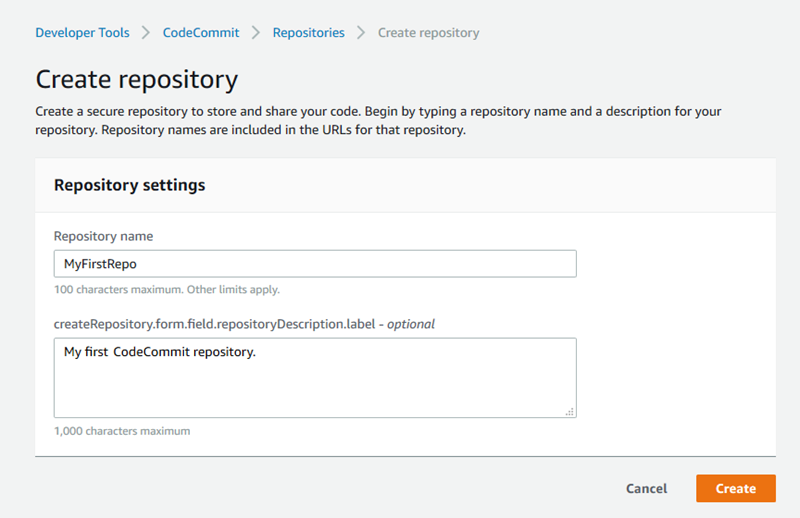The image size is (800, 518).
Task: Click the intro paragraph about secure repository
Action: (378, 120)
